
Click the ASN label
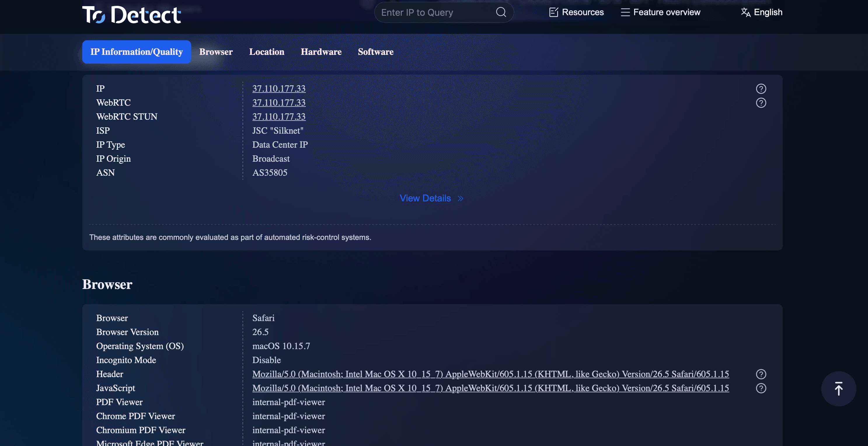tap(105, 173)
